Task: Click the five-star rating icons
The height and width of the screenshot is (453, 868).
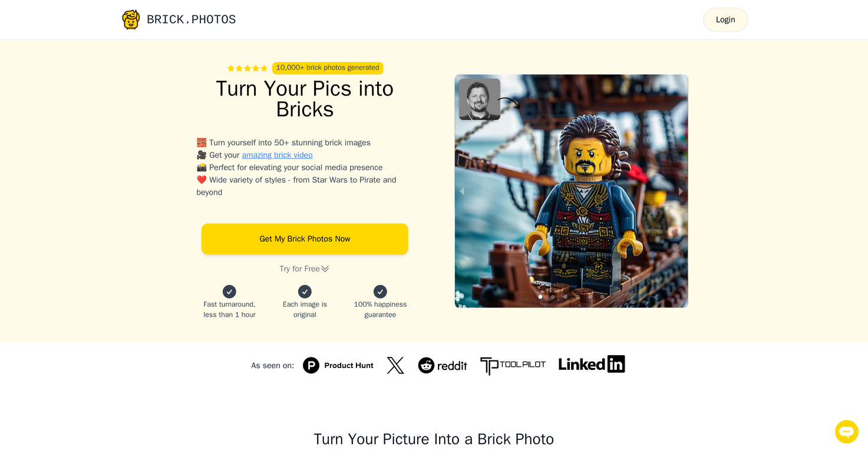Action: [247, 68]
